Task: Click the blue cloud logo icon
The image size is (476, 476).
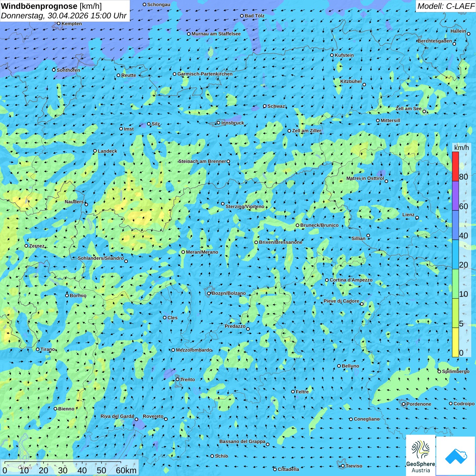Action: point(456,456)
